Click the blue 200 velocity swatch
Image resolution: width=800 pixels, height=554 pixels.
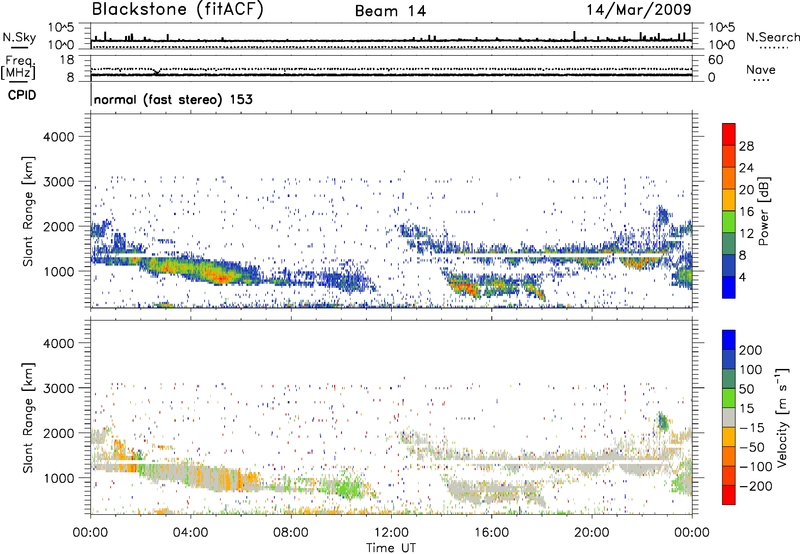(729, 340)
